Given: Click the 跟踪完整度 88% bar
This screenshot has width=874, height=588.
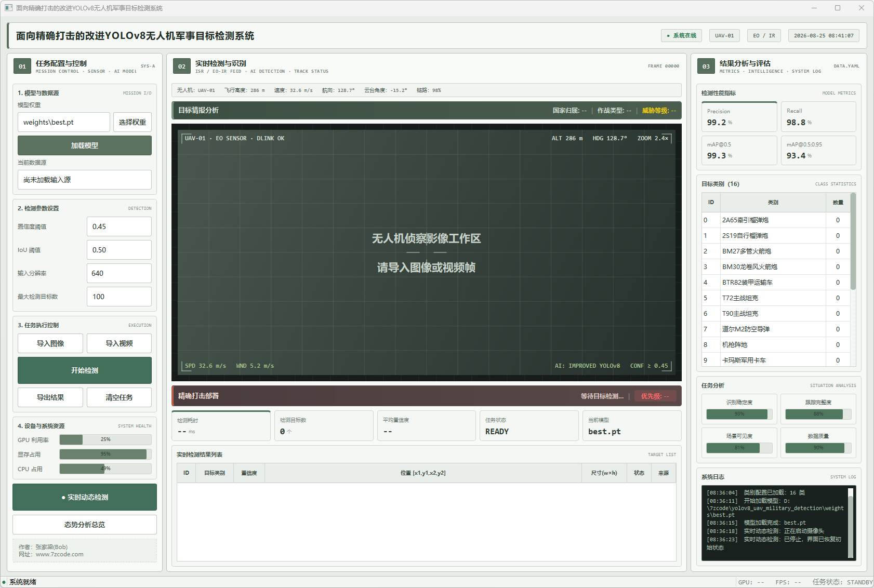Looking at the screenshot, I should pos(818,414).
